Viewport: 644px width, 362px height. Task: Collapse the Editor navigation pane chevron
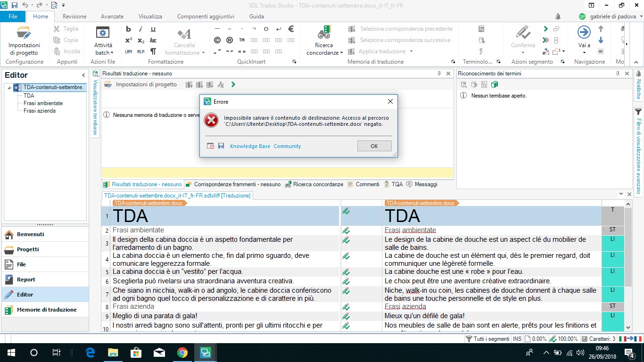(x=83, y=75)
